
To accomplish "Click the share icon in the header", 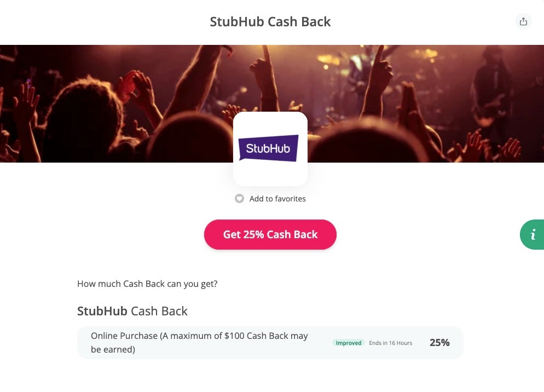I will (523, 21).
